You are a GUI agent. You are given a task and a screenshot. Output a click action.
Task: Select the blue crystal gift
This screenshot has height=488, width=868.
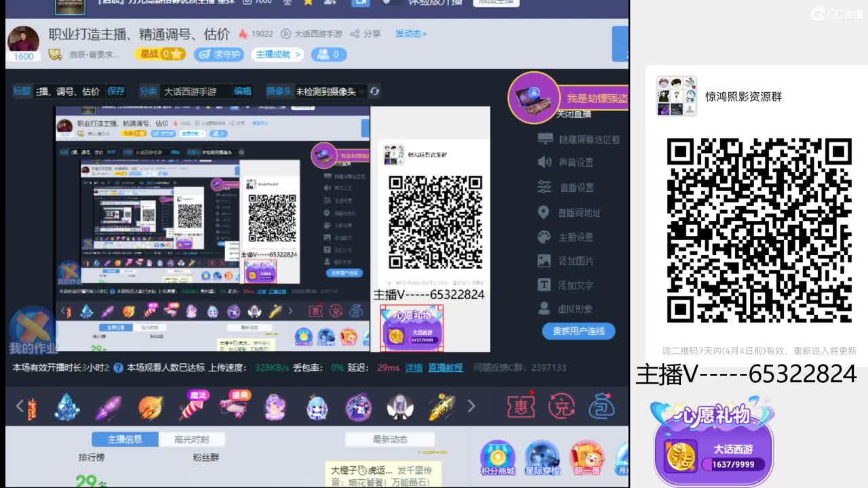tap(66, 407)
